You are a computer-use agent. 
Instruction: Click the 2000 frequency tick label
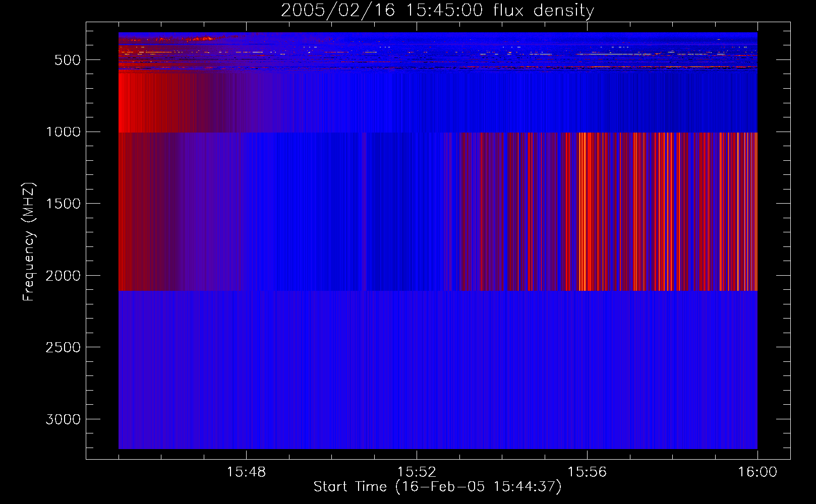click(x=63, y=276)
